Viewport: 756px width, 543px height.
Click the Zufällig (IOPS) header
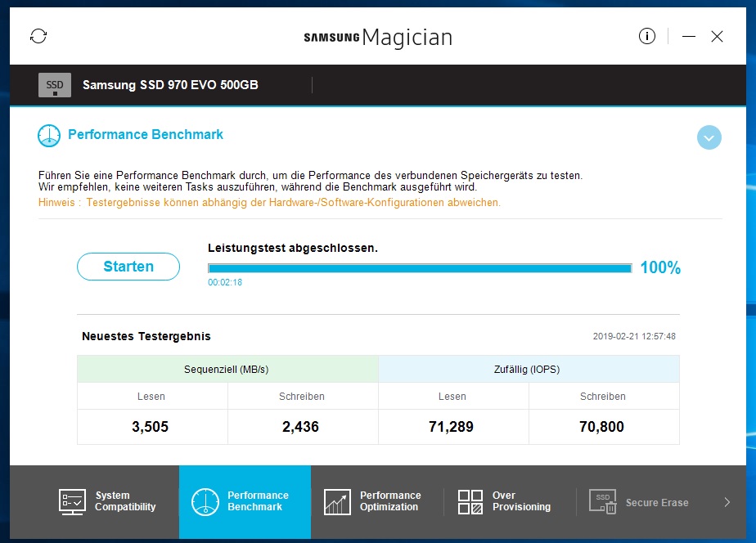coord(529,369)
